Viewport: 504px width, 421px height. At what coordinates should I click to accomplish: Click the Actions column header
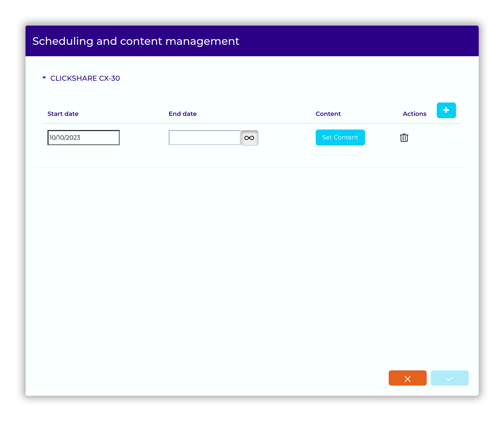coord(415,114)
